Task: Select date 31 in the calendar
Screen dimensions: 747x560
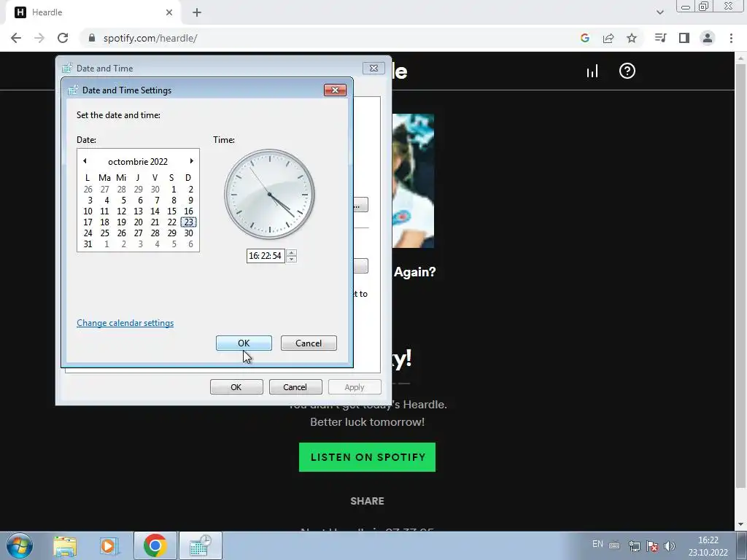Action: point(88,244)
